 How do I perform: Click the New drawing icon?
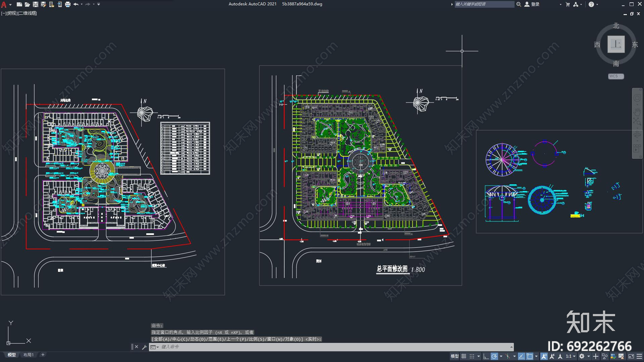click(x=19, y=4)
